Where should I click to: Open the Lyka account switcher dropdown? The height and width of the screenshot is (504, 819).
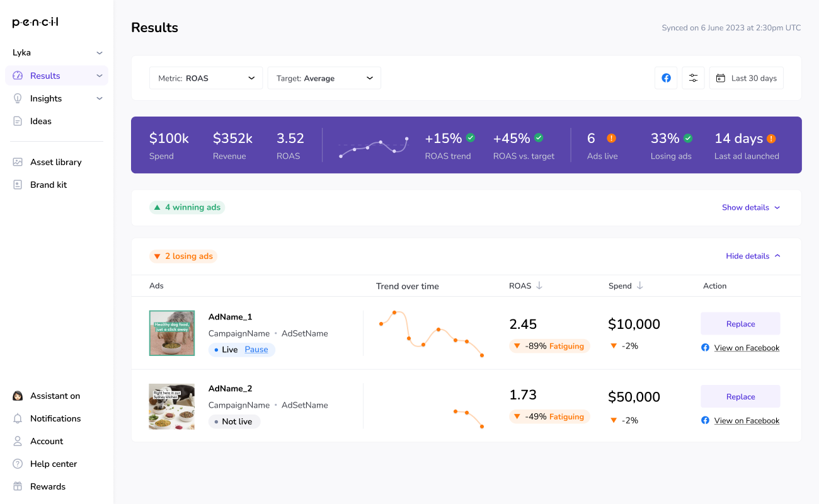coord(58,53)
